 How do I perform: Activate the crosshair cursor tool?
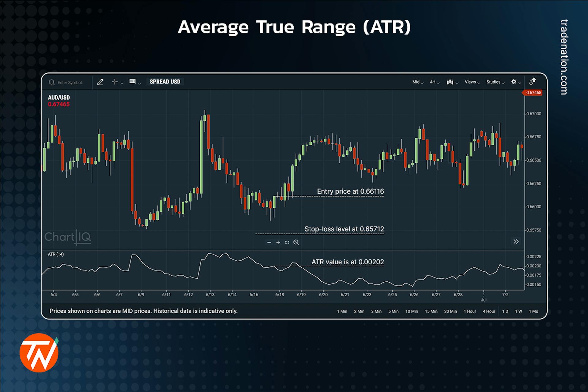115,82
